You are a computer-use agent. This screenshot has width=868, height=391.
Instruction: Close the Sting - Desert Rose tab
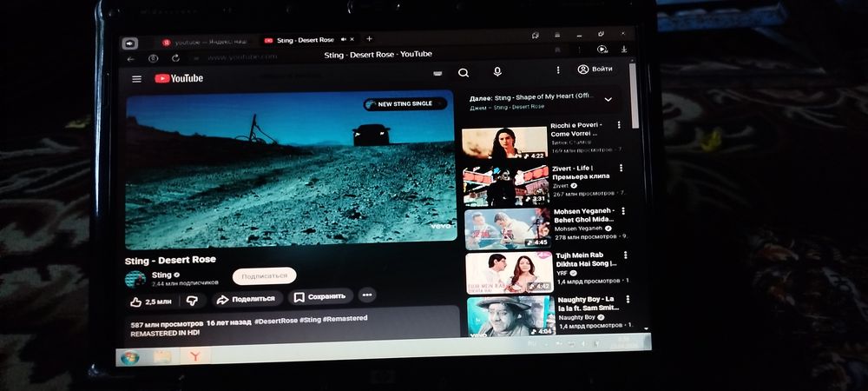pos(352,39)
